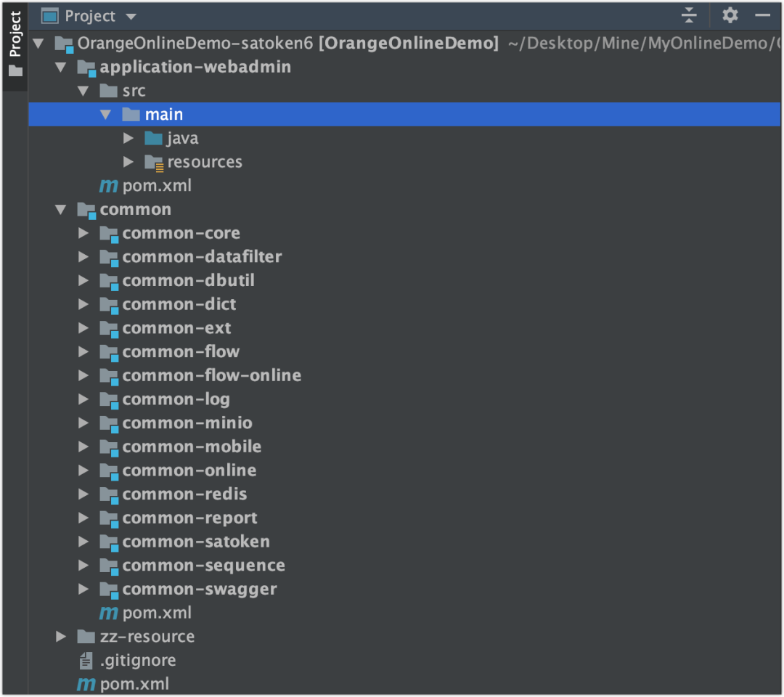This screenshot has height=697, width=784.
Task: Expand the common-satoken module
Action: (x=83, y=542)
